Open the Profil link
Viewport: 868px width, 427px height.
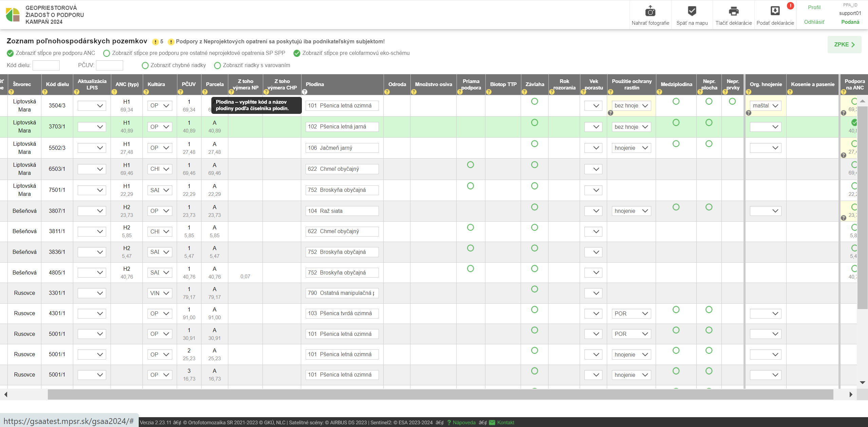(x=814, y=7)
